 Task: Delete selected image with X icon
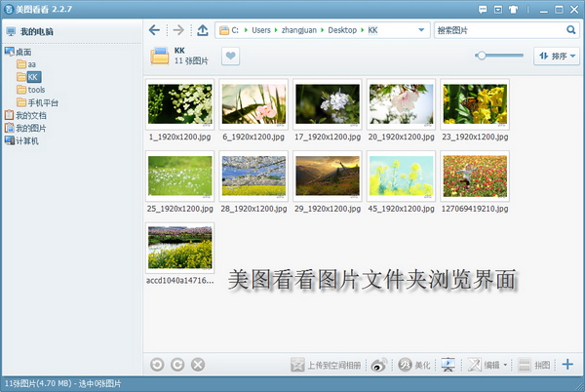(x=198, y=365)
